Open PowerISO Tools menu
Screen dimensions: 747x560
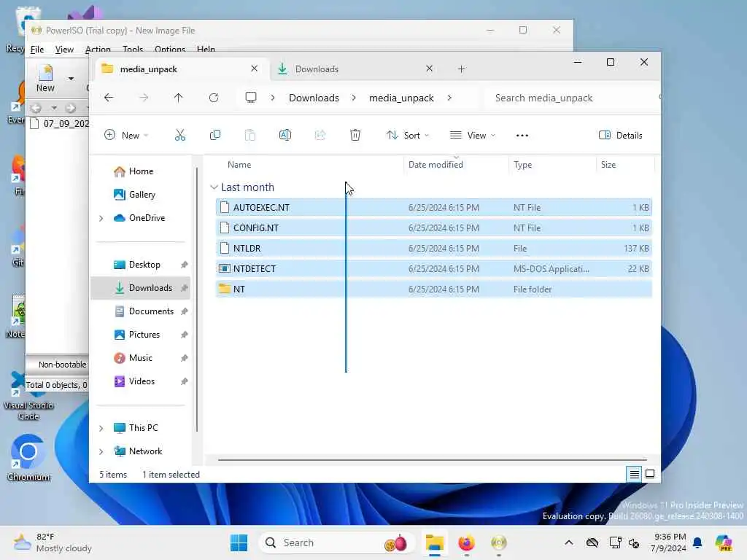133,49
